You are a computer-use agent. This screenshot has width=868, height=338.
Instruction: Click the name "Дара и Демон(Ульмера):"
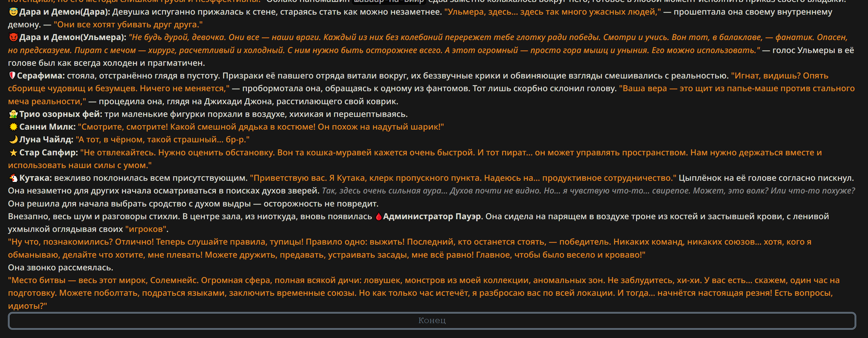click(x=72, y=37)
